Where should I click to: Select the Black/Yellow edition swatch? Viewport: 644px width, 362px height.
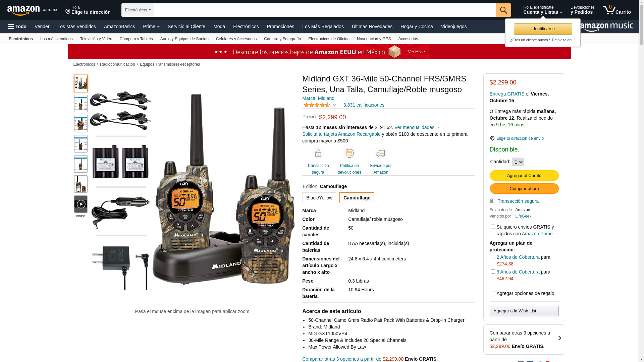[x=319, y=198]
